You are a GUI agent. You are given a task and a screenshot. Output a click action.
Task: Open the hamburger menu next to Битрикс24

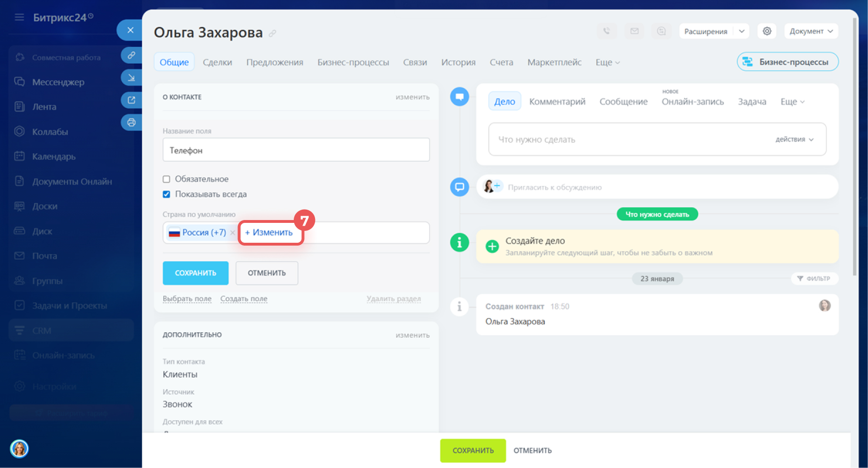(19, 18)
